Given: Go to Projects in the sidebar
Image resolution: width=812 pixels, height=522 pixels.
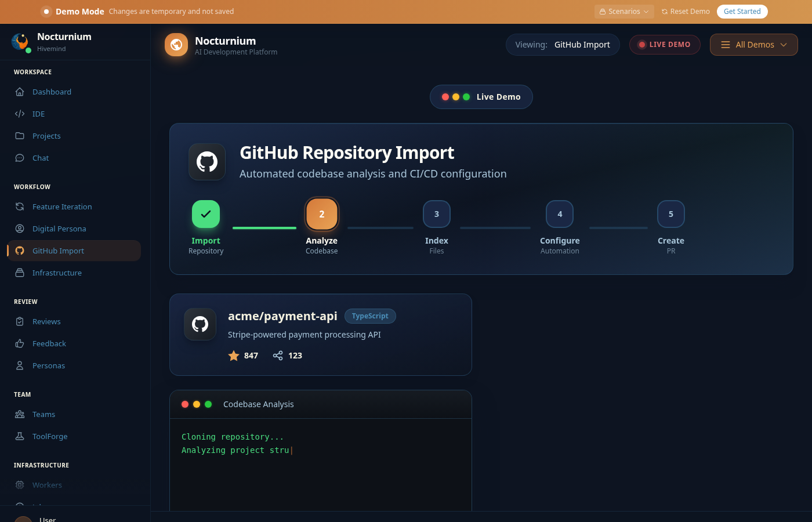Looking at the screenshot, I should (x=74, y=136).
